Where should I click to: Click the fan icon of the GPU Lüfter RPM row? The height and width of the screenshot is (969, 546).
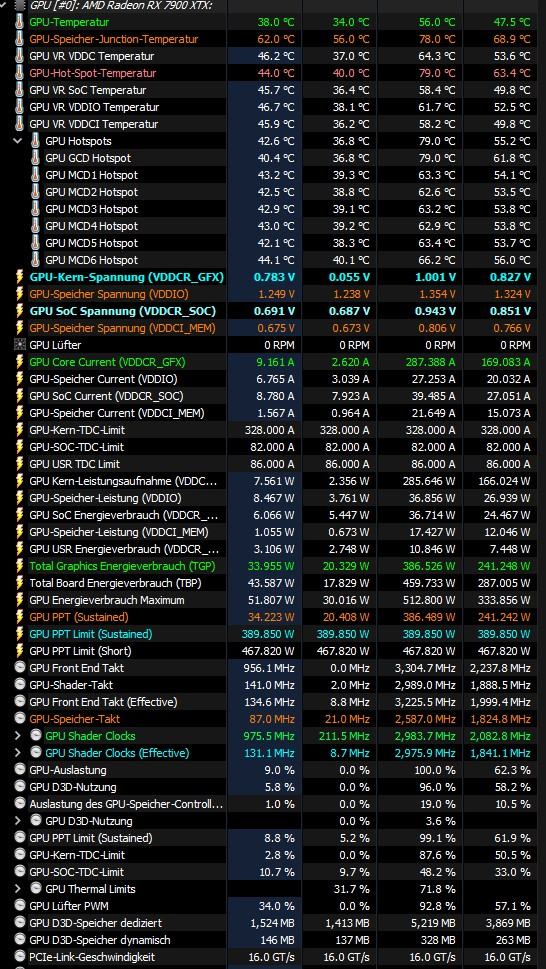click(x=20, y=345)
